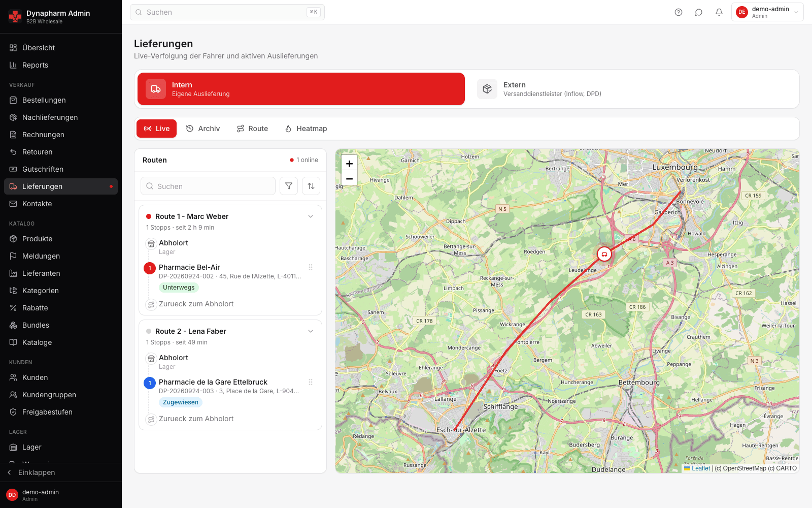
Task: Switch to the Route tab
Action: 252,129
